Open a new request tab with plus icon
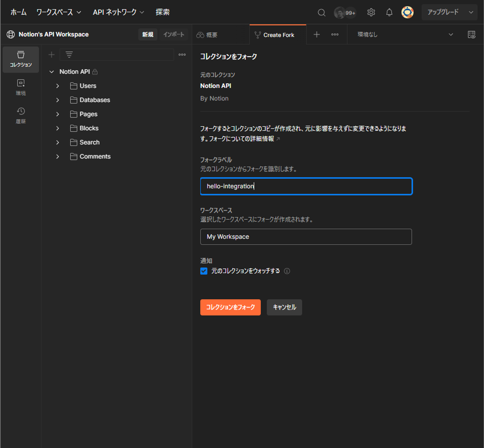484x448 pixels. (316, 35)
